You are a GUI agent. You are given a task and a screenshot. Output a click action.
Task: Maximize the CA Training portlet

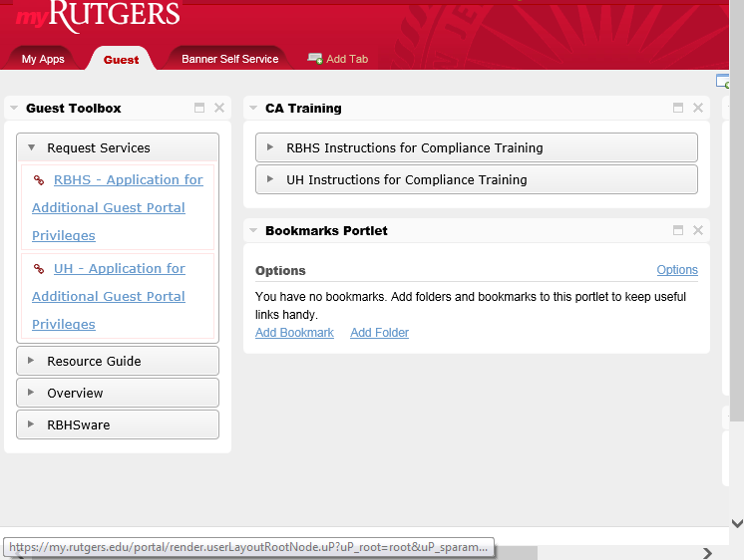pos(678,108)
